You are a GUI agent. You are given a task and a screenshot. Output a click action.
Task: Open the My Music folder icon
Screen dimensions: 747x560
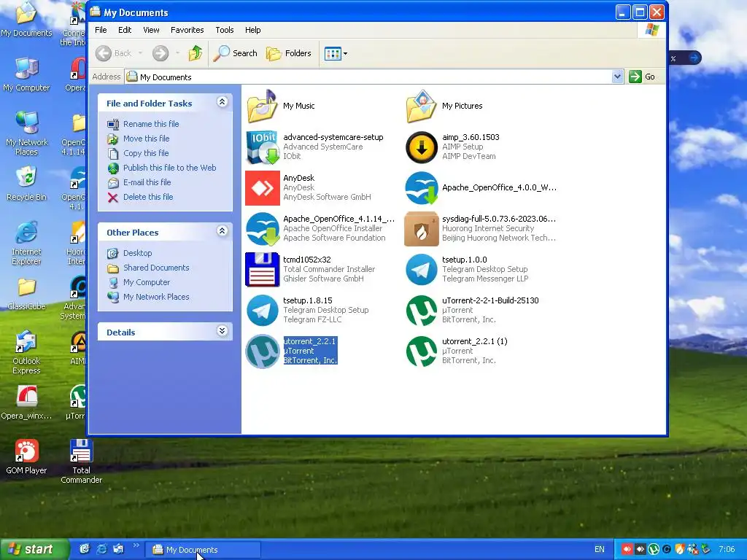tap(263, 106)
